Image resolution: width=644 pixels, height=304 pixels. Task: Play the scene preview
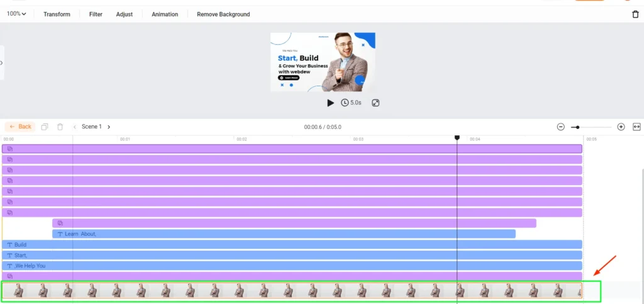tap(330, 103)
